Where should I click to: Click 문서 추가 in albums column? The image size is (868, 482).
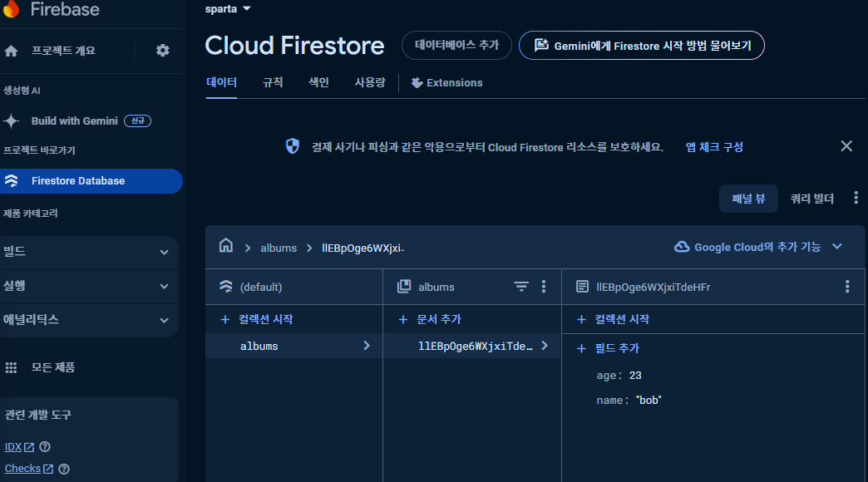click(430, 319)
